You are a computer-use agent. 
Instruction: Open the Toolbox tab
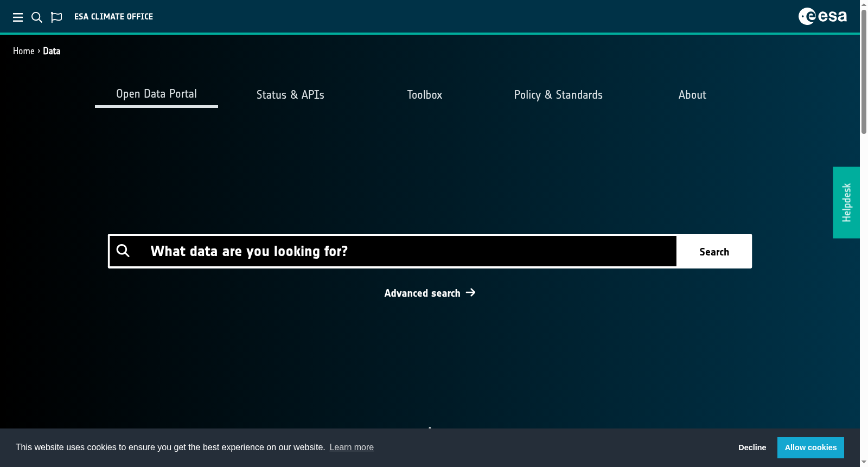click(x=425, y=95)
